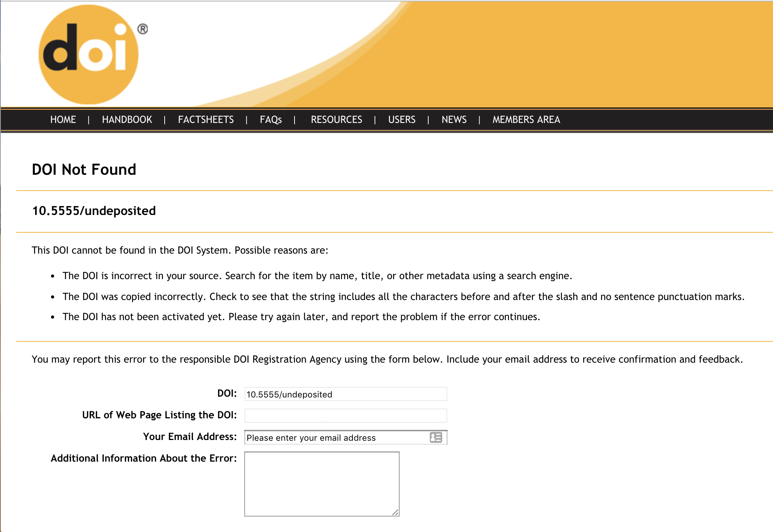Click the DOI Not Found heading

tap(84, 170)
